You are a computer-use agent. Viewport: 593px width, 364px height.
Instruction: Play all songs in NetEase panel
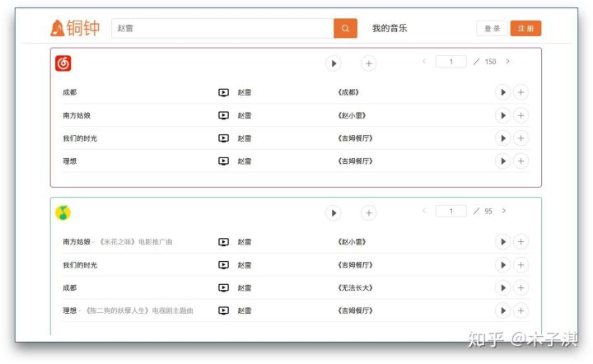tap(334, 63)
